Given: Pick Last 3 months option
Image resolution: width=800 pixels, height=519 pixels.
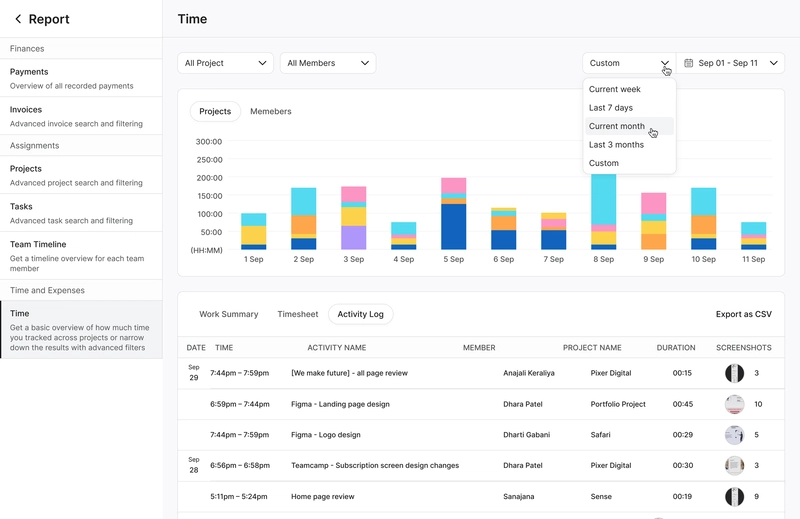Looking at the screenshot, I should (616, 145).
